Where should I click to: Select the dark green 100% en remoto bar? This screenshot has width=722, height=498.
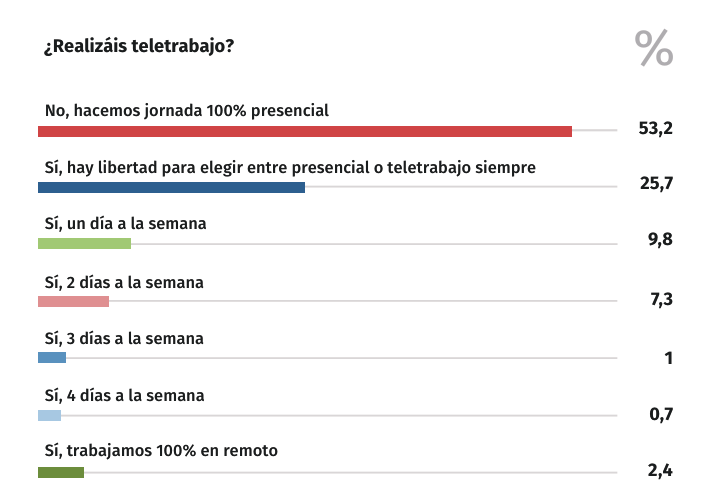[60, 472]
